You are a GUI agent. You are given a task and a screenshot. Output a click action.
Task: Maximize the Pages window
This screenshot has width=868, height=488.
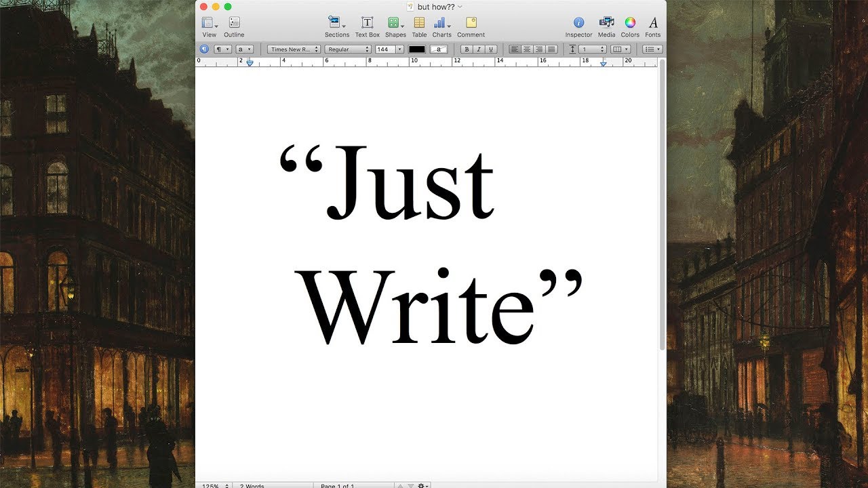pos(228,6)
